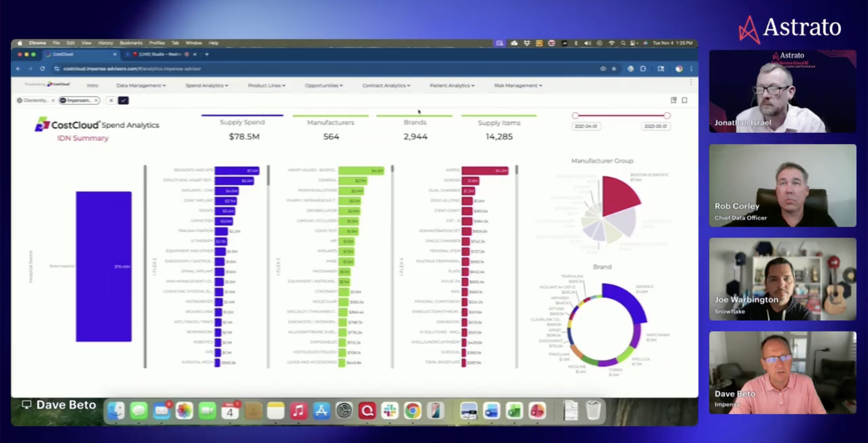
Task: Expand the Spend Analytics dropdown menu
Action: click(206, 86)
